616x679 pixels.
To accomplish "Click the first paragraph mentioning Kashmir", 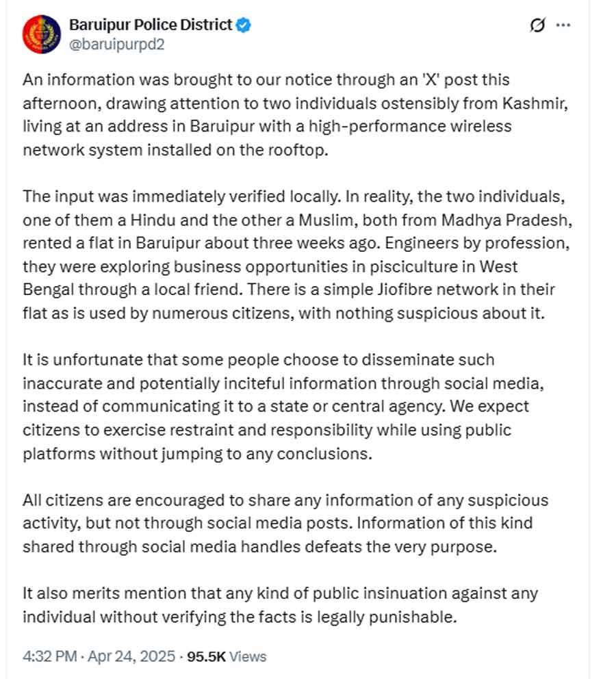I will [296, 115].
